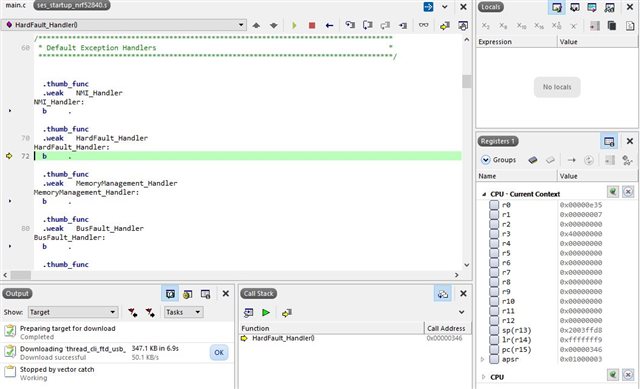Screen dimensions: 640x389
Task: Click the second Locals window view icon
Action: click(x=574, y=7)
